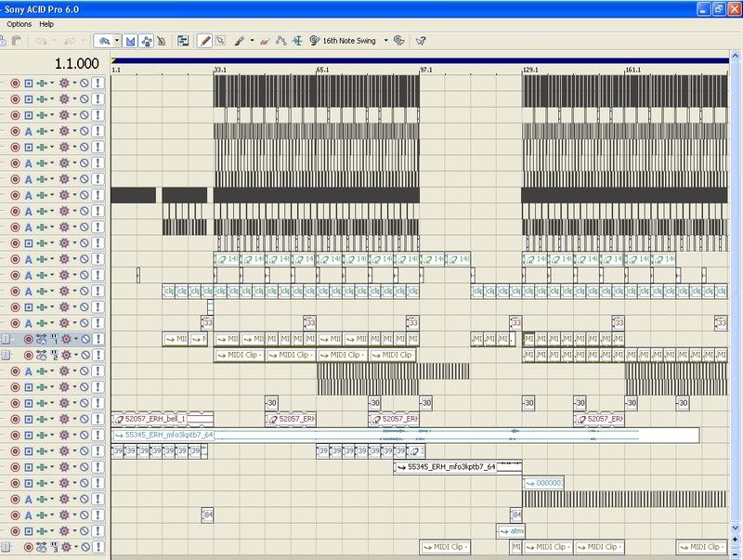Open the gear icon on the bottom MIDI track
Image resolution: width=743 pixels, height=560 pixels.
pos(66,548)
